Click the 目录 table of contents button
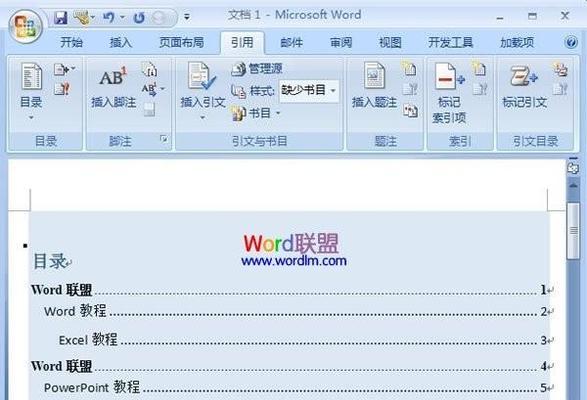Image resolution: width=587 pixels, height=400 pixels. (x=31, y=86)
